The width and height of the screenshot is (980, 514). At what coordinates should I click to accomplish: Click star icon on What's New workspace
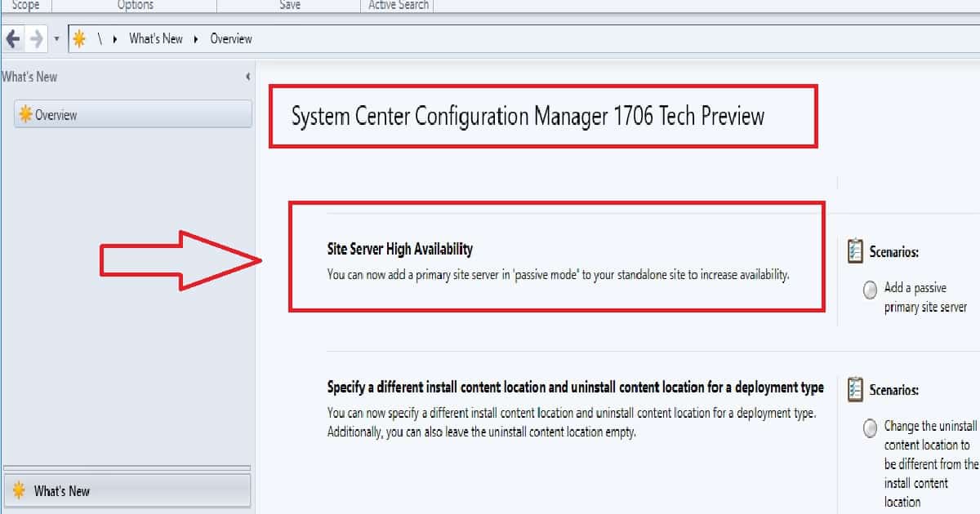20,491
